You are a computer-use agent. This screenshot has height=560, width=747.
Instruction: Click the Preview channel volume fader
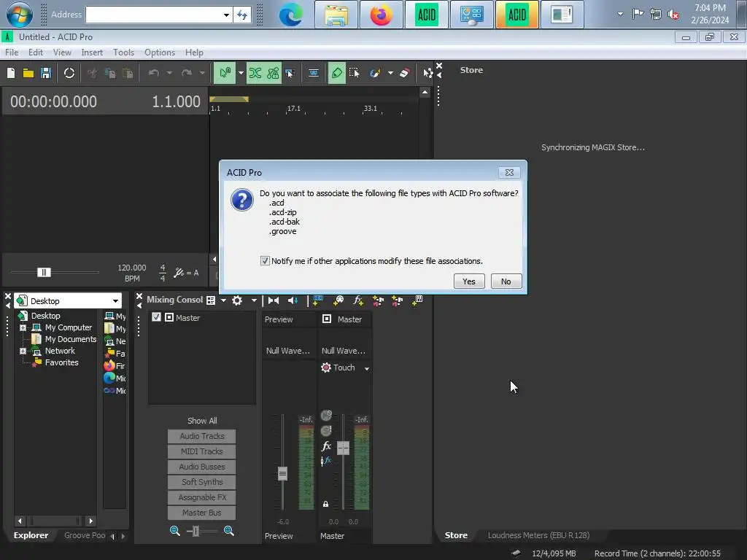tap(282, 473)
